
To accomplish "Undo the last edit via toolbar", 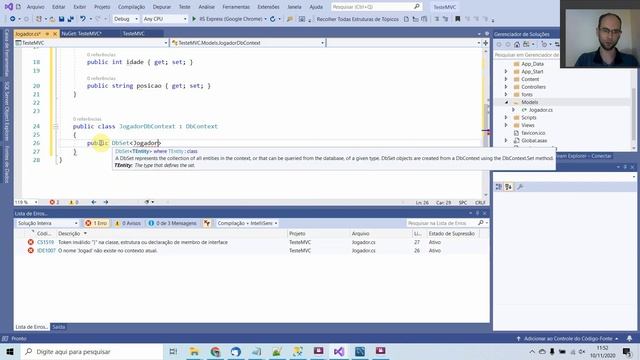I will (x=83, y=19).
